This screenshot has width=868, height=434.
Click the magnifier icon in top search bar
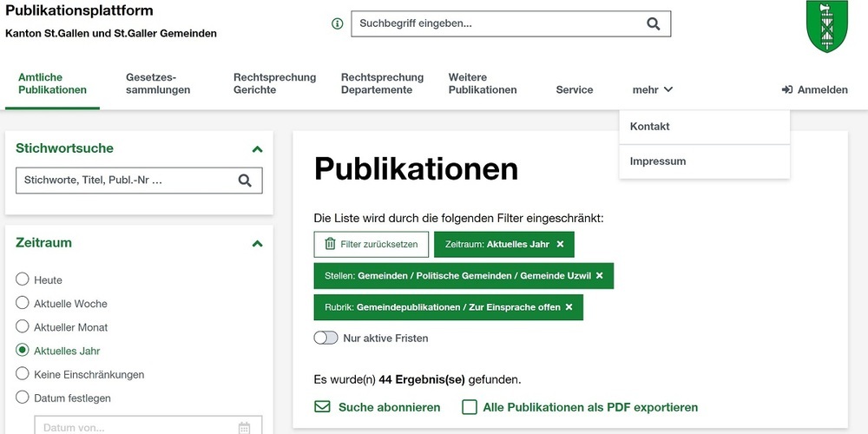(653, 24)
